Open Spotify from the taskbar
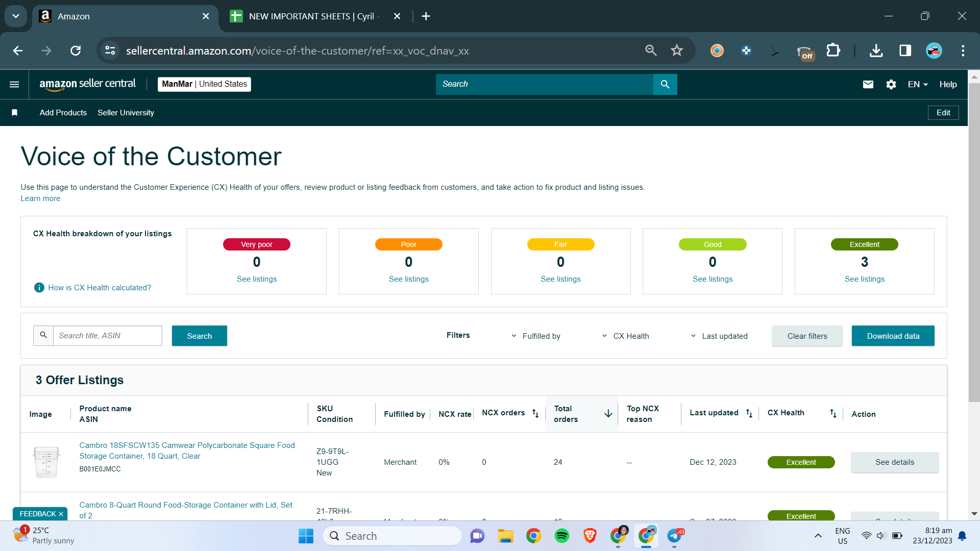Image resolution: width=980 pixels, height=551 pixels. 562,536
